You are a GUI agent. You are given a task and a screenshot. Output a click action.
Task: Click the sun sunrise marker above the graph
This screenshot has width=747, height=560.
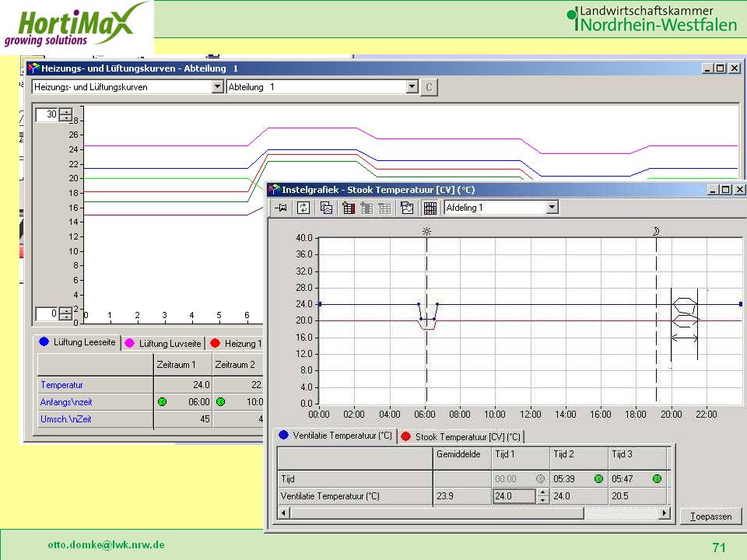(426, 231)
